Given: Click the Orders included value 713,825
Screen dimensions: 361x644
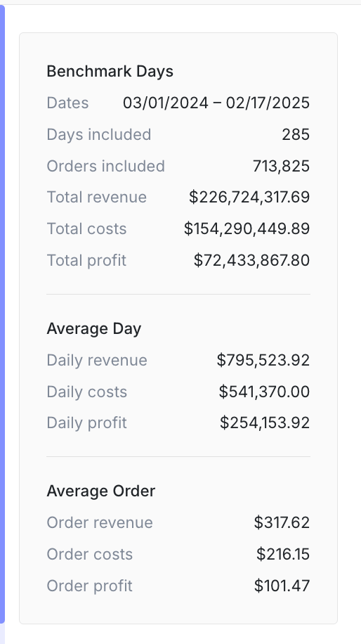Looking at the screenshot, I should tap(281, 167).
